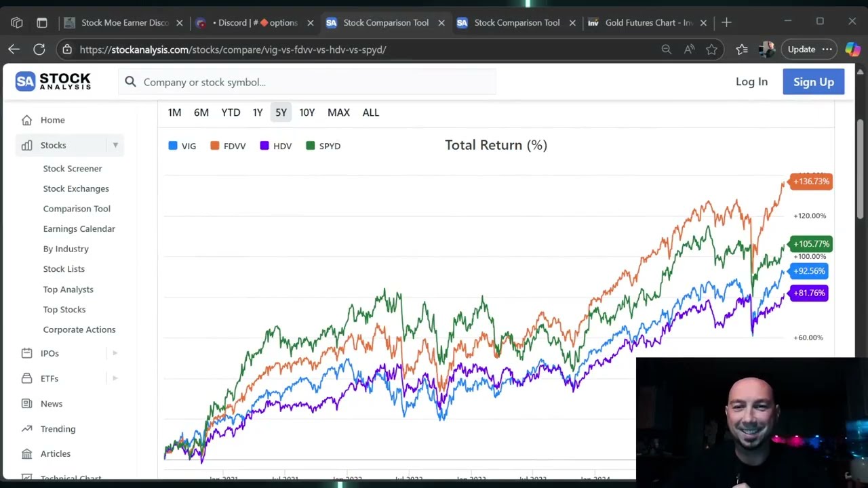Viewport: 868px width, 488px height.
Task: Click the Company or stock symbol search field
Action: click(x=307, y=82)
